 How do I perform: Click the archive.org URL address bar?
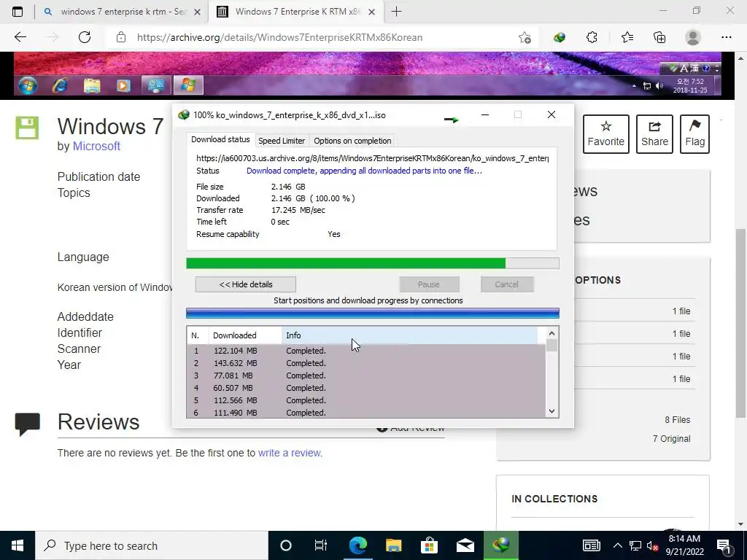coord(279,37)
